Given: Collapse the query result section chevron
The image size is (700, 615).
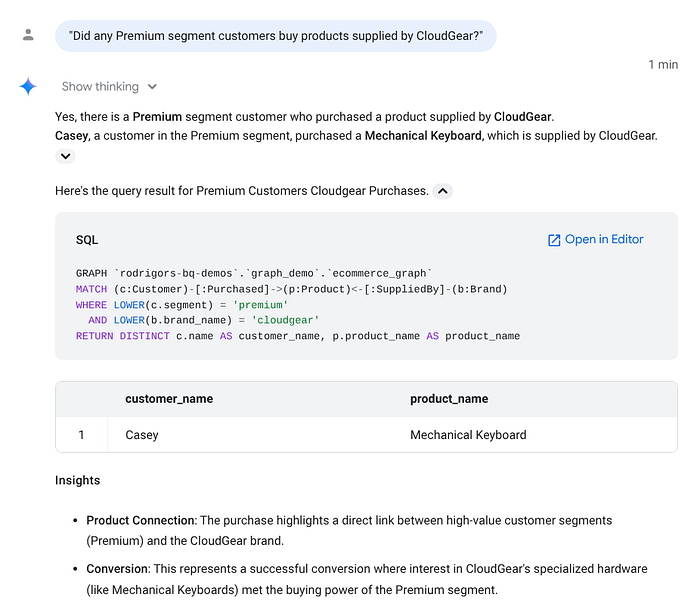Looking at the screenshot, I should point(442,191).
